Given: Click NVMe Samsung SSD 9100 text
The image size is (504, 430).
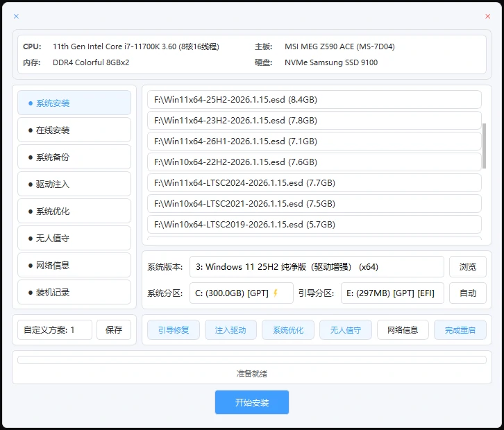Looking at the screenshot, I should [x=331, y=62].
